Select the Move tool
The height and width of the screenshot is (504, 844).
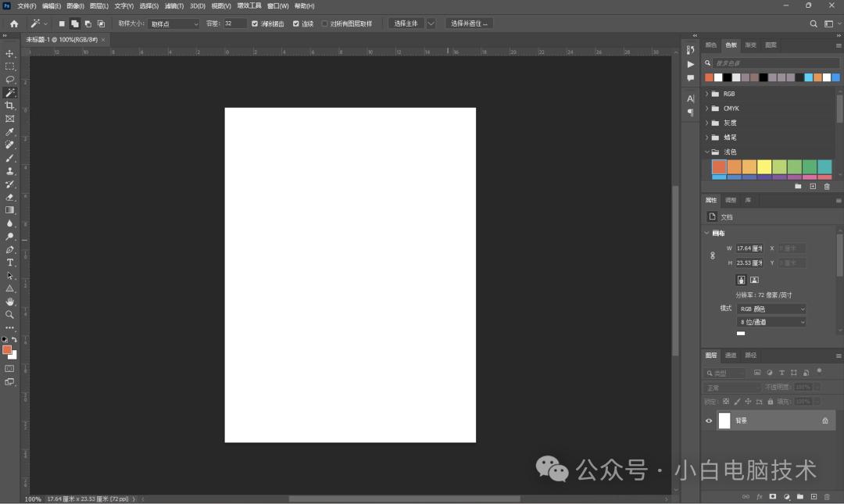[x=9, y=53]
